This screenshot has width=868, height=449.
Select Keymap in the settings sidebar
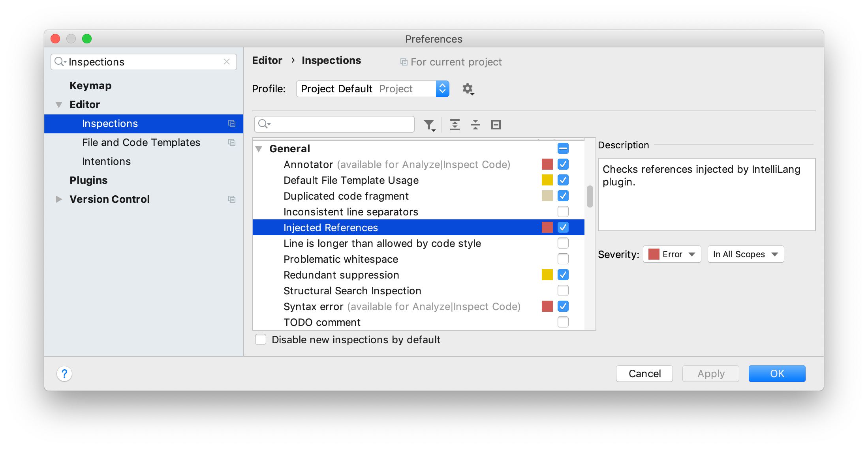click(90, 86)
